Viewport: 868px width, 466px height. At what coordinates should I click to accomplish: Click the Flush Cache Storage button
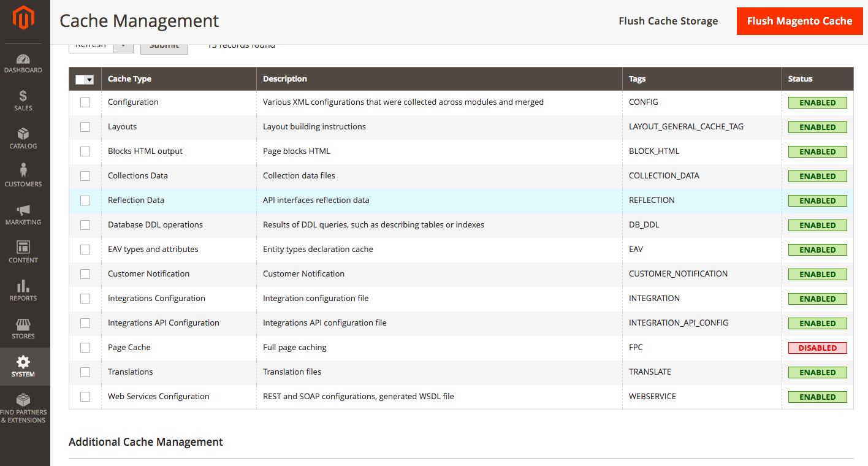pyautogui.click(x=668, y=21)
